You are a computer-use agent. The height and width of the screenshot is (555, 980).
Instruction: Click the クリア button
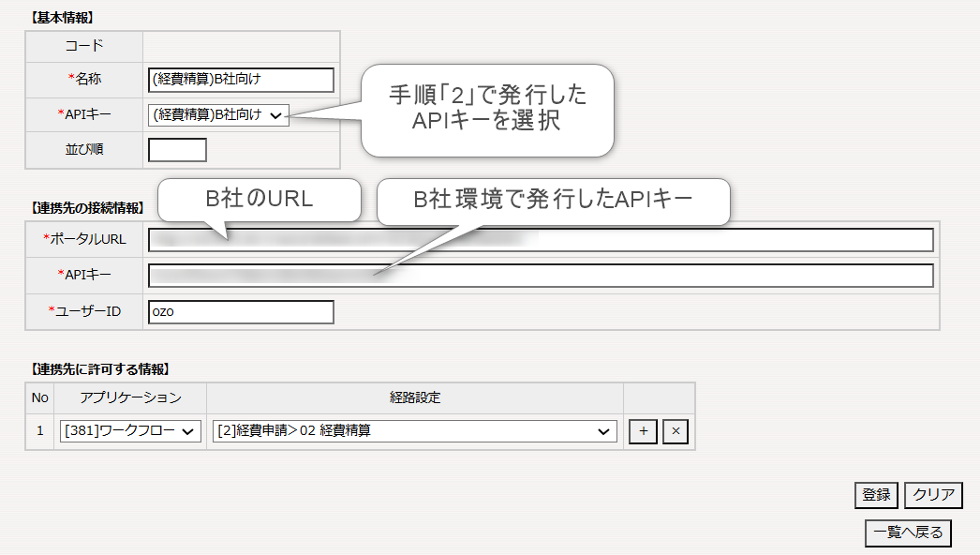[x=933, y=495]
